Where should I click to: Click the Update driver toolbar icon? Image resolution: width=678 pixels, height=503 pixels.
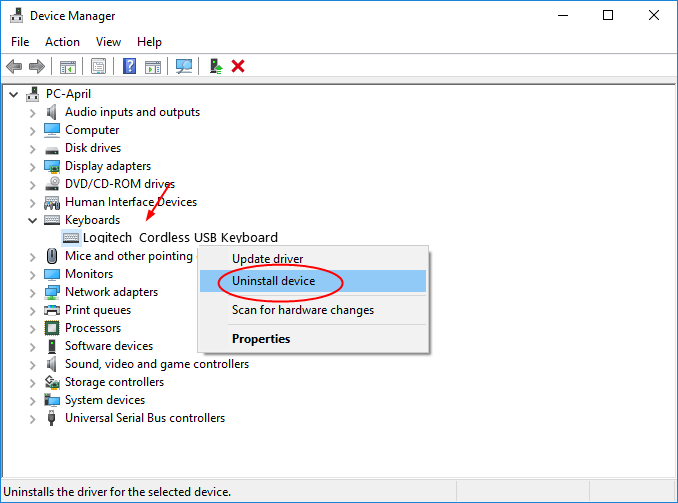coord(215,67)
